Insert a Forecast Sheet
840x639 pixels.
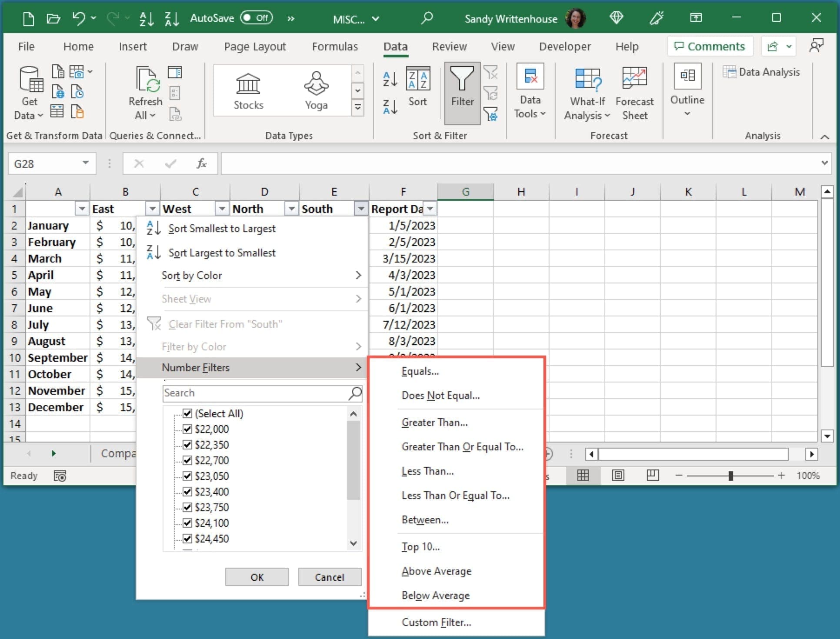tap(634, 91)
